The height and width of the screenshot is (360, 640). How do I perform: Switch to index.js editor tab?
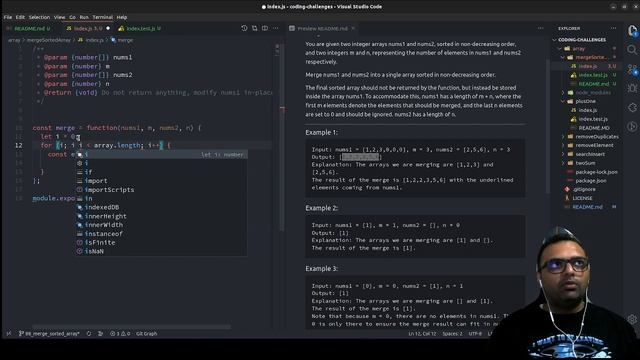88,29
